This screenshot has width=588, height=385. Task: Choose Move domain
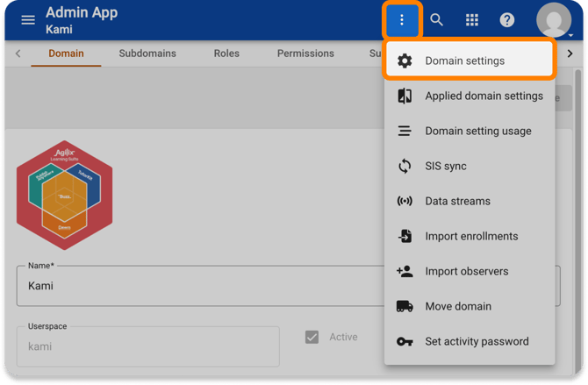coord(470,306)
